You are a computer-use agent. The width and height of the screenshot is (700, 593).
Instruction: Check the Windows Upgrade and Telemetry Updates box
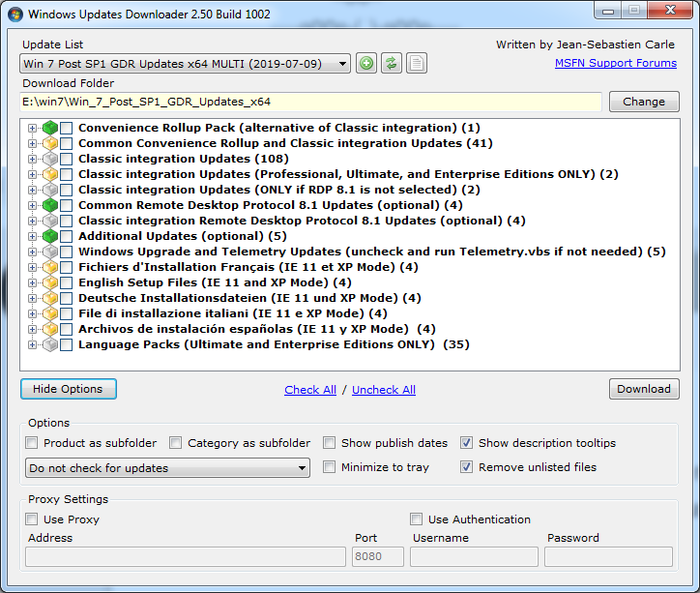pos(67,252)
